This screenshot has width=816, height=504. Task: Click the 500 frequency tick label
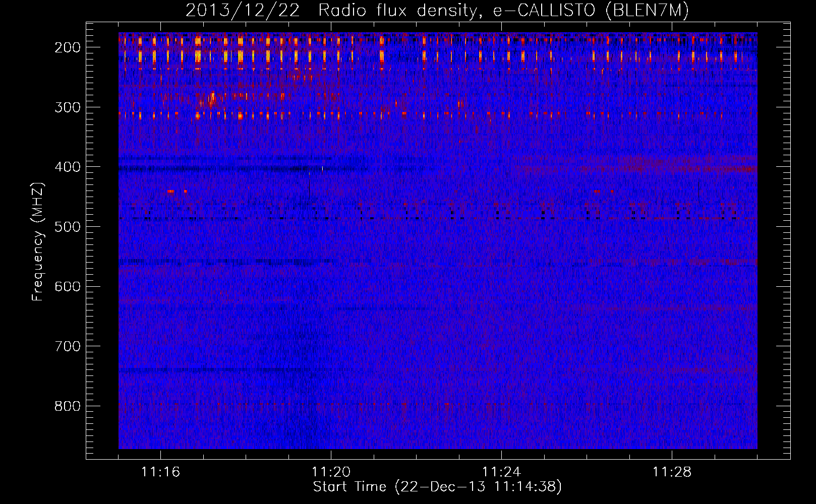[x=67, y=227]
